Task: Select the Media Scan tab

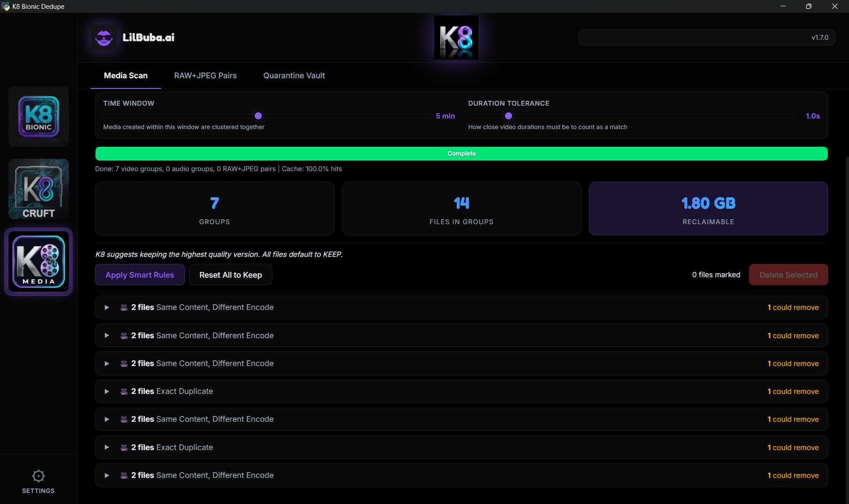Action: (x=125, y=76)
